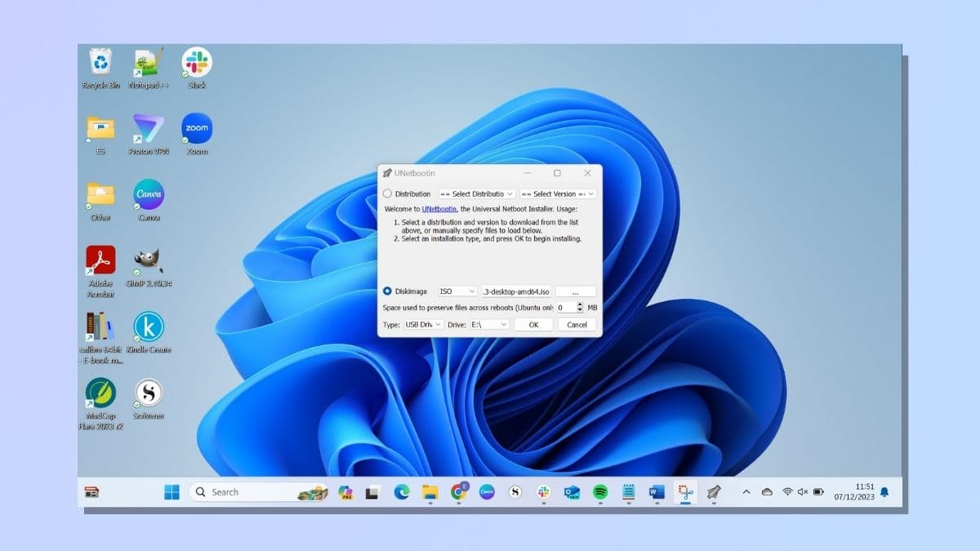Increase the preserved space MB value
This screenshot has width=980, height=551.
click(580, 304)
